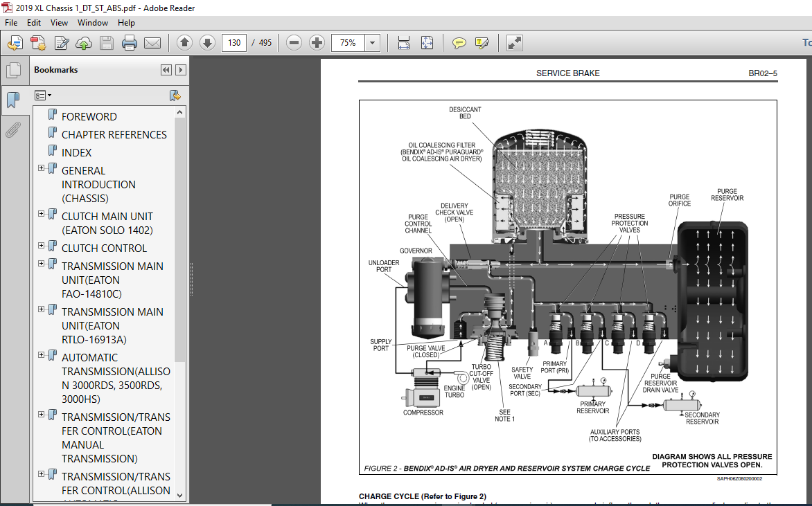Click the page number field
This screenshot has width=812, height=506.
234,42
